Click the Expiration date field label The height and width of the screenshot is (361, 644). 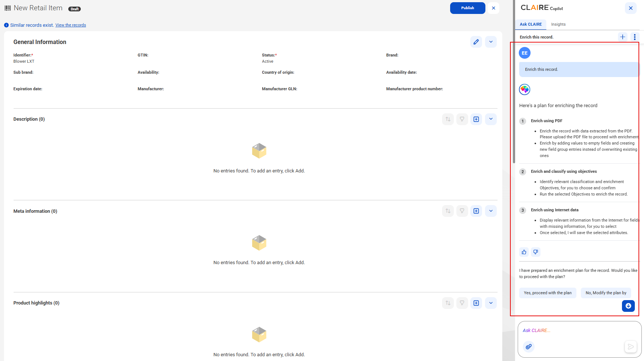pyautogui.click(x=28, y=89)
